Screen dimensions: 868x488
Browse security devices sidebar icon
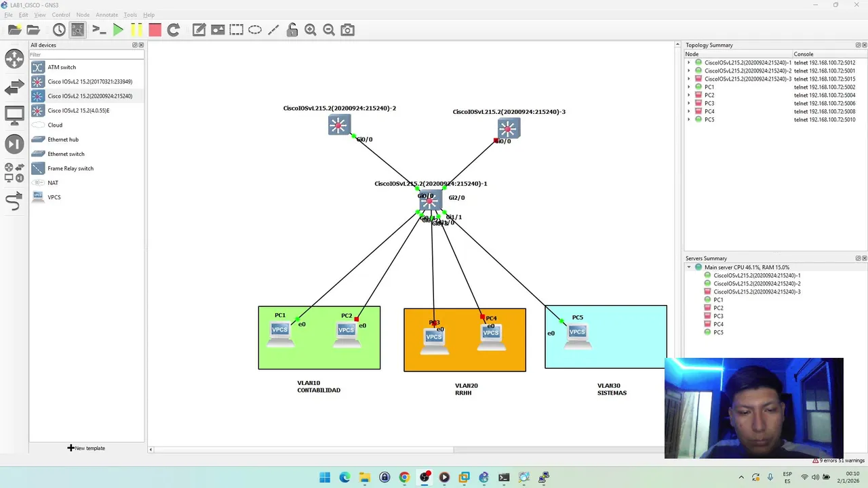tap(14, 144)
